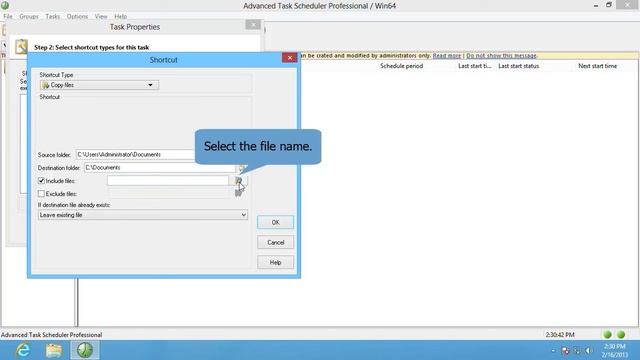The height and width of the screenshot is (360, 640).
Task: Open the Tasks menu
Action: point(52,16)
